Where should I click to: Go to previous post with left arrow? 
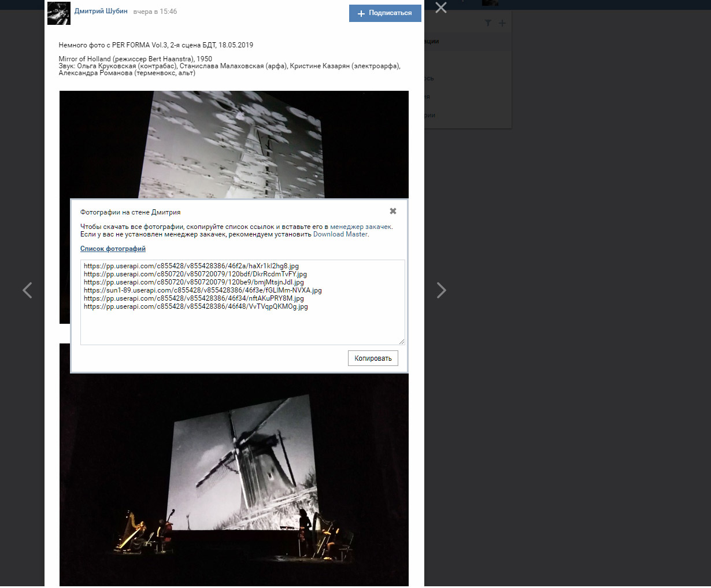pyautogui.click(x=27, y=290)
